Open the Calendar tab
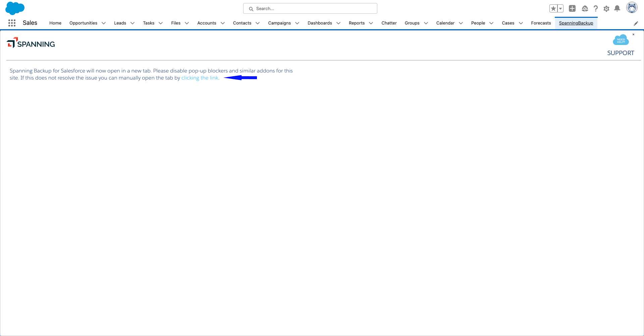The width and height of the screenshot is (644, 336). point(445,23)
